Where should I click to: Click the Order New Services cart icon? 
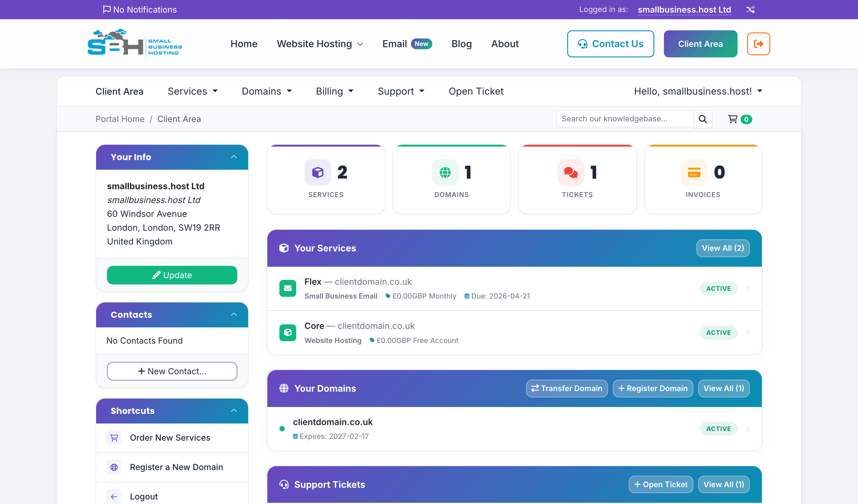click(x=114, y=438)
